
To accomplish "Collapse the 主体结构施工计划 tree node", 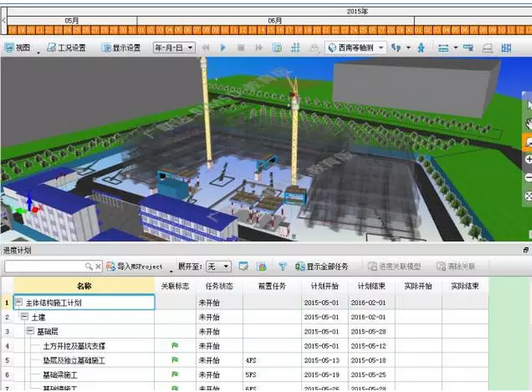I will pyautogui.click(x=18, y=303).
